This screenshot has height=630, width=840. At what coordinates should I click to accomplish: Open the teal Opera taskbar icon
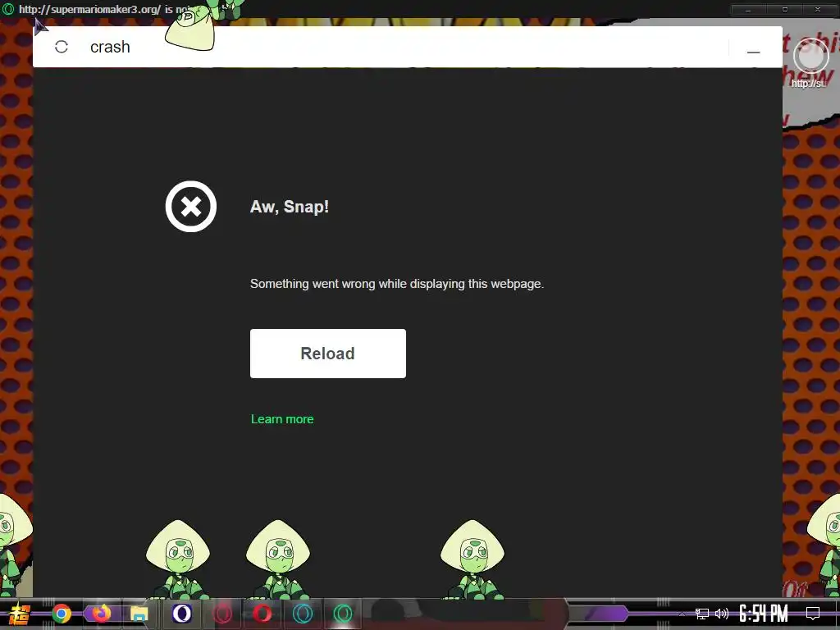303,614
